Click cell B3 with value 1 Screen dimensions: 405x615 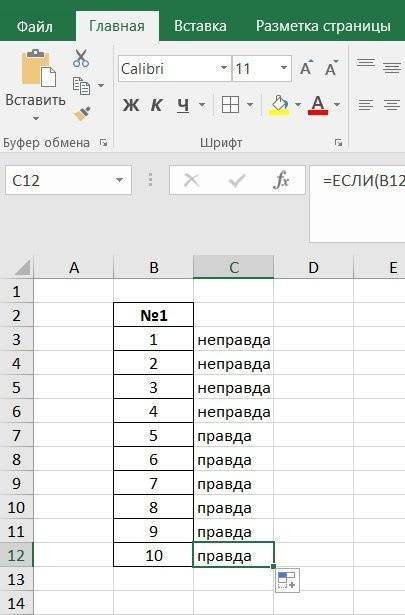tap(154, 339)
